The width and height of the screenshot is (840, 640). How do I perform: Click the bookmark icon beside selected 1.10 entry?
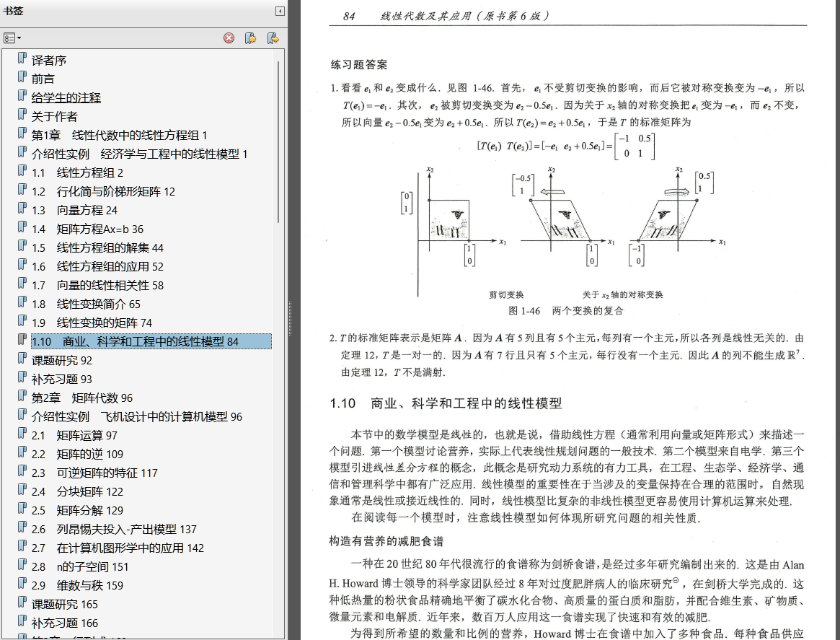tap(22, 339)
